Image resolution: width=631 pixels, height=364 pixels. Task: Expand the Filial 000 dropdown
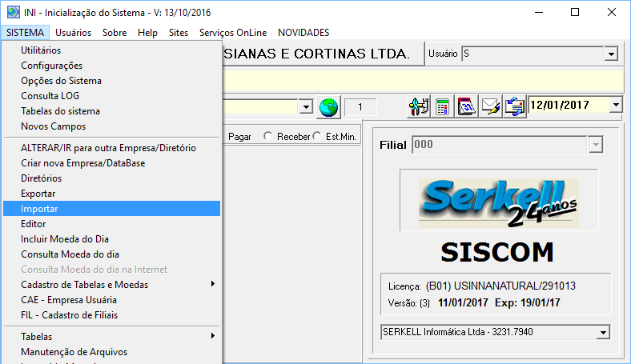(596, 145)
